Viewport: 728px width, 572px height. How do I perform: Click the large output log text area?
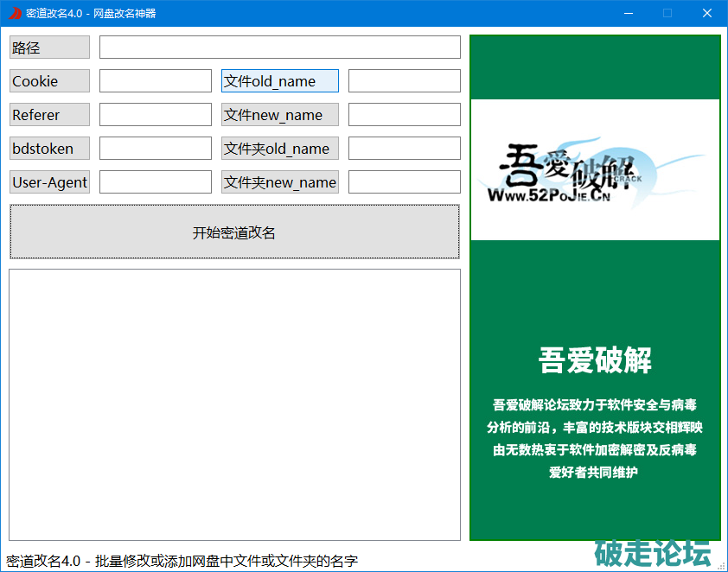coord(234,404)
